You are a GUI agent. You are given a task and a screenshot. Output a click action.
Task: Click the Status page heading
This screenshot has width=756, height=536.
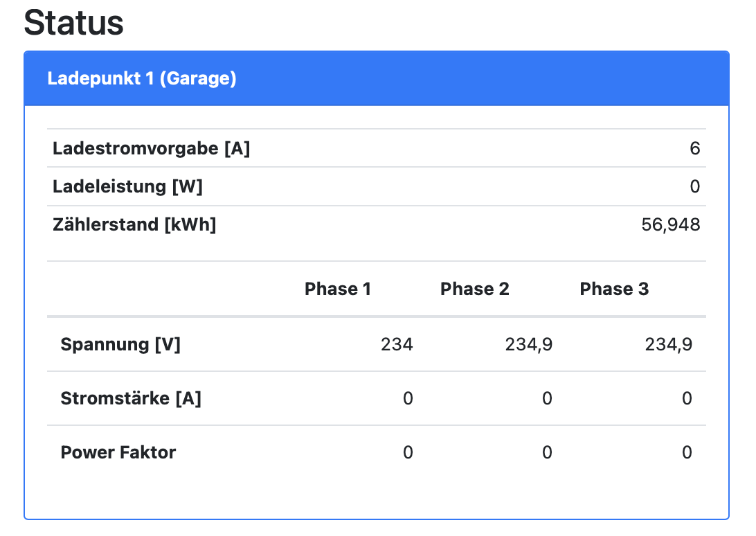pyautogui.click(x=74, y=23)
